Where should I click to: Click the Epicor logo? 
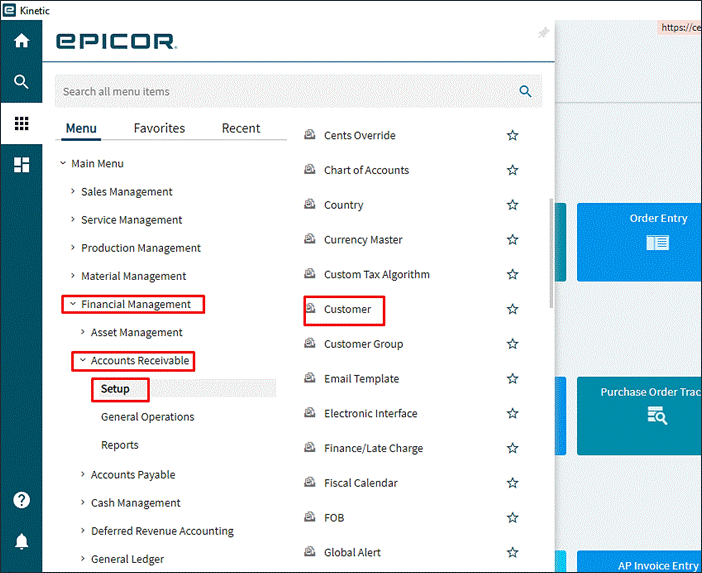coord(116,41)
